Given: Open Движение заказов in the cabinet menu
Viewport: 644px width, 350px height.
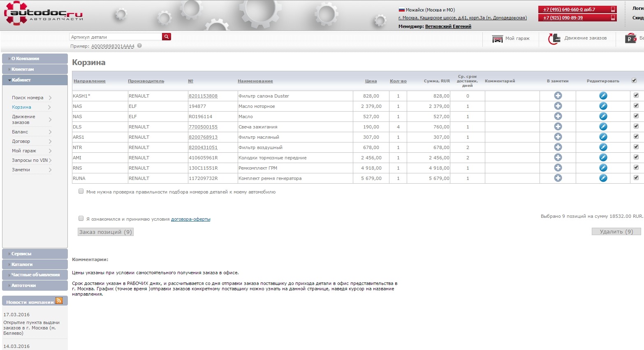Looking at the screenshot, I should click(x=23, y=119).
